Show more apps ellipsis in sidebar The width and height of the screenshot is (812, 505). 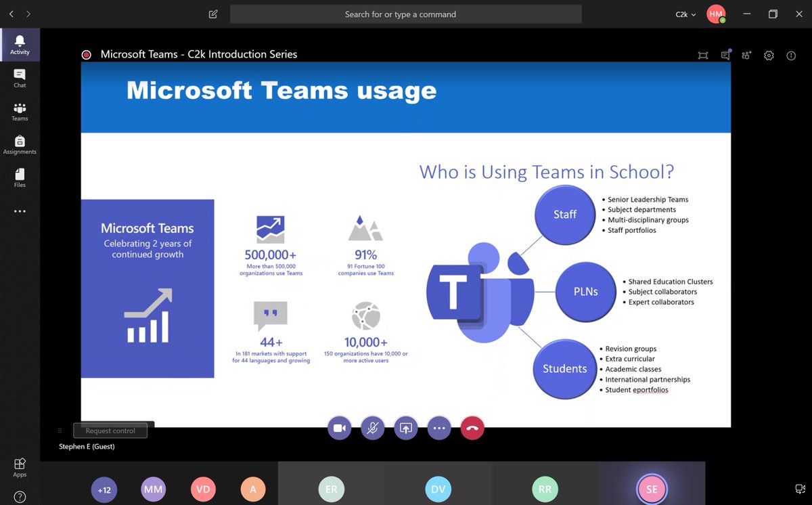(20, 211)
